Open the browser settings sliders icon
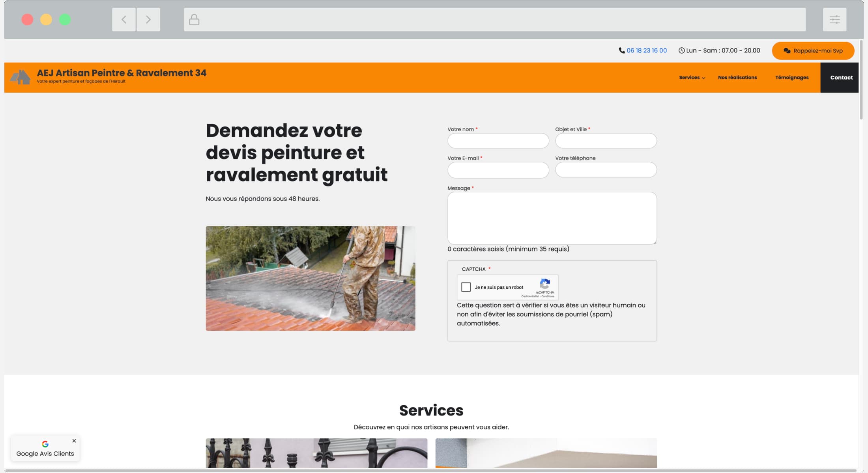 pos(834,19)
